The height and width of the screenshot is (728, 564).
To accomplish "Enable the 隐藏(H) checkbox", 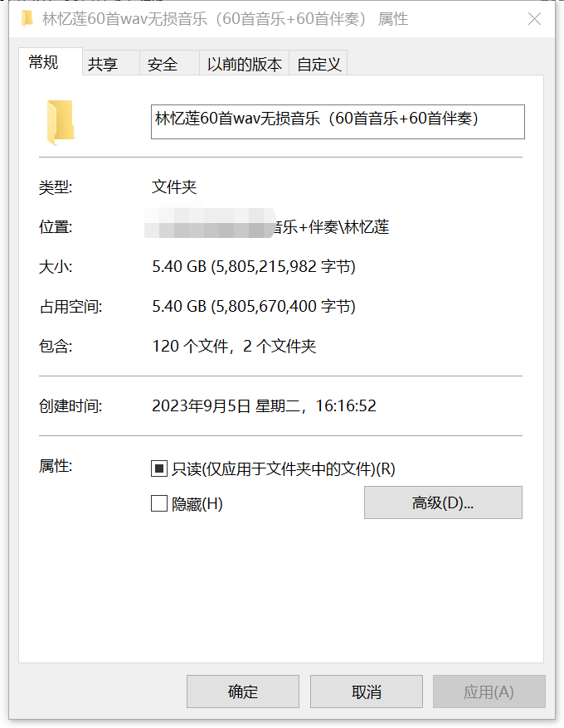I will tap(159, 503).
